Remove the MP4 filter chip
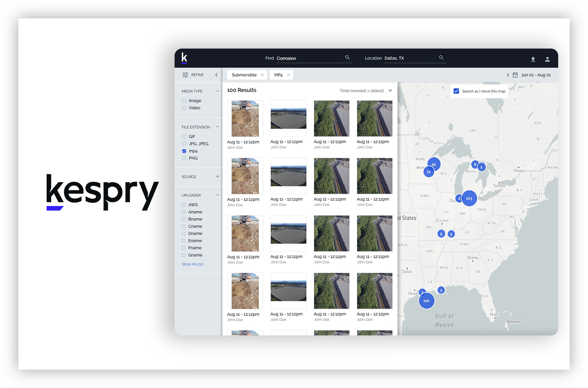 coord(288,75)
